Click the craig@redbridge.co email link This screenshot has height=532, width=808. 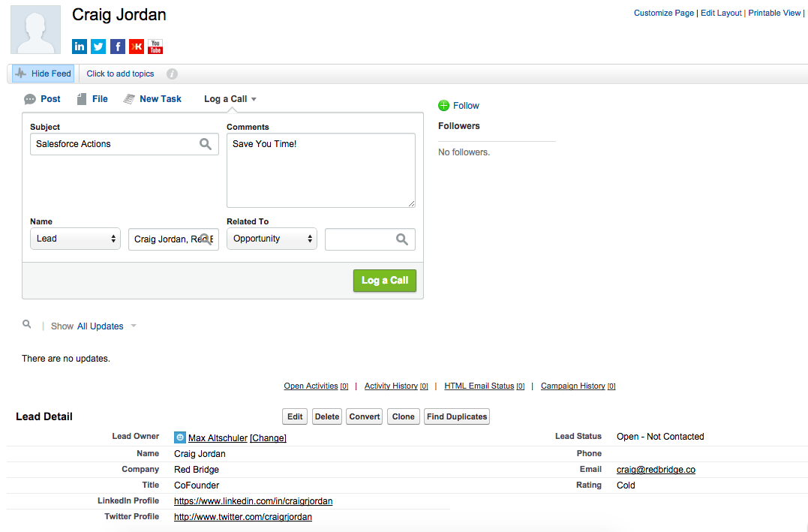click(x=656, y=470)
